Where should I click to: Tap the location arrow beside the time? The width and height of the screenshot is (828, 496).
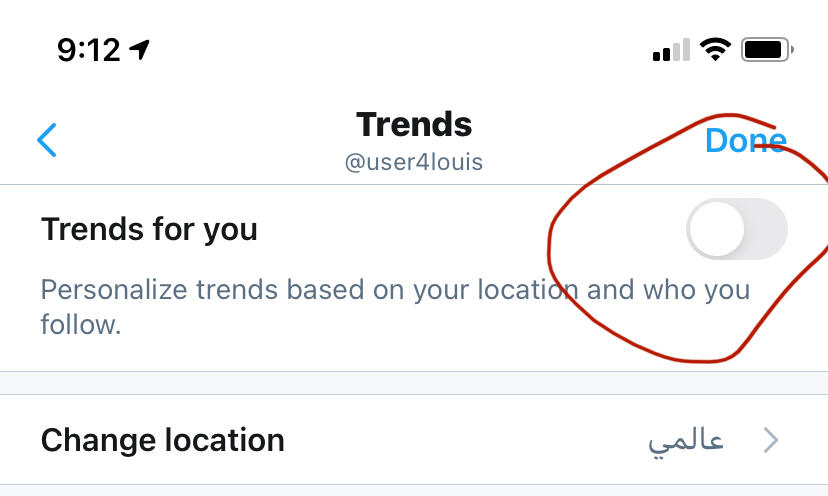pyautogui.click(x=140, y=49)
